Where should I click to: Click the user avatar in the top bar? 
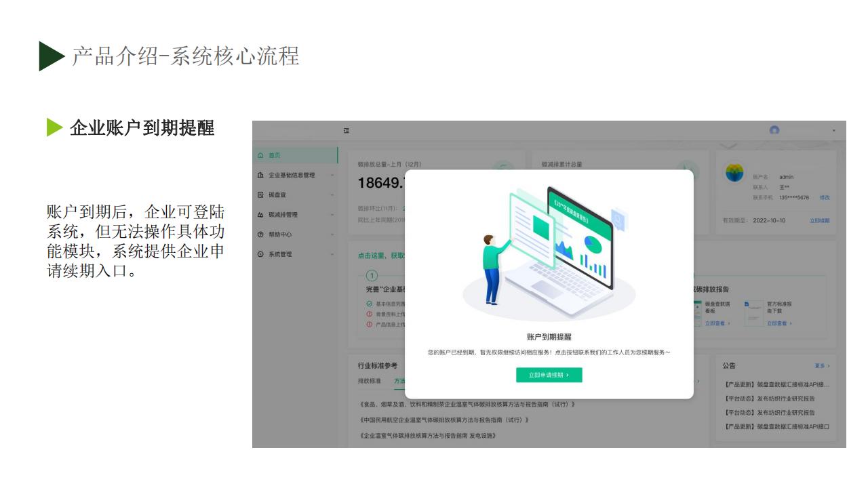pos(774,130)
